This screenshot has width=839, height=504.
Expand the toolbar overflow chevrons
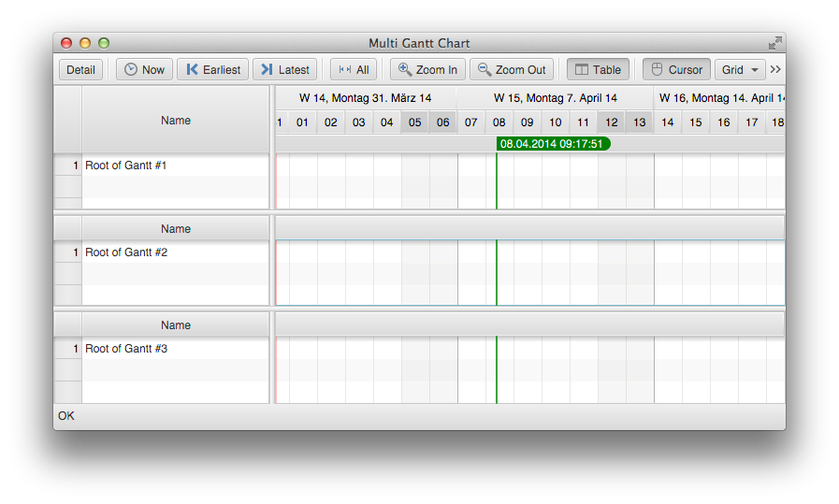[x=775, y=69]
